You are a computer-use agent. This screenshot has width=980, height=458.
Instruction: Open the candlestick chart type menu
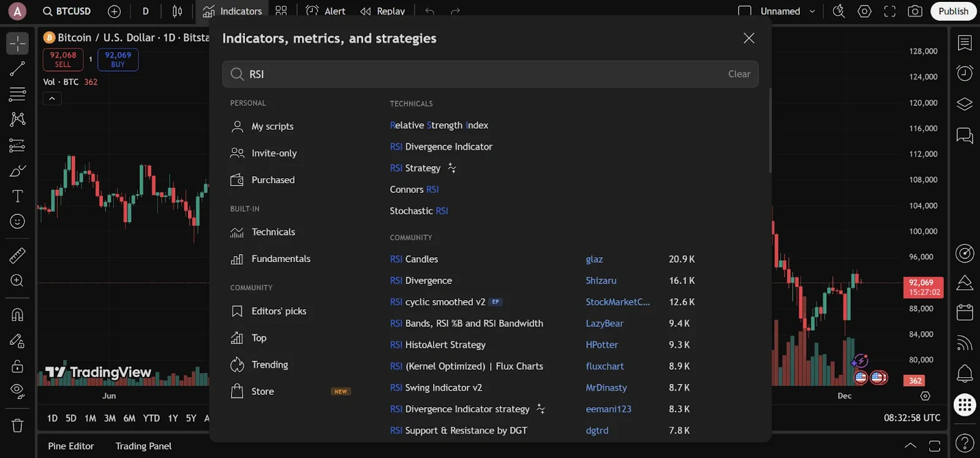(178, 11)
